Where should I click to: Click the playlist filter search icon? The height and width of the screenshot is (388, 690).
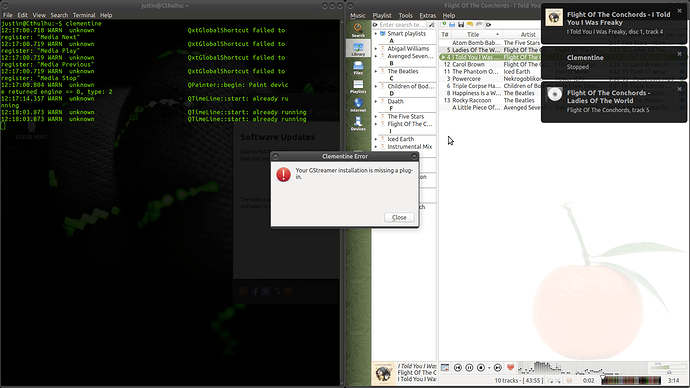point(488,25)
